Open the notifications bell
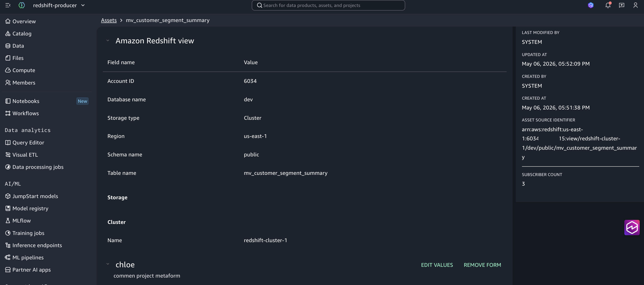 pos(608,5)
